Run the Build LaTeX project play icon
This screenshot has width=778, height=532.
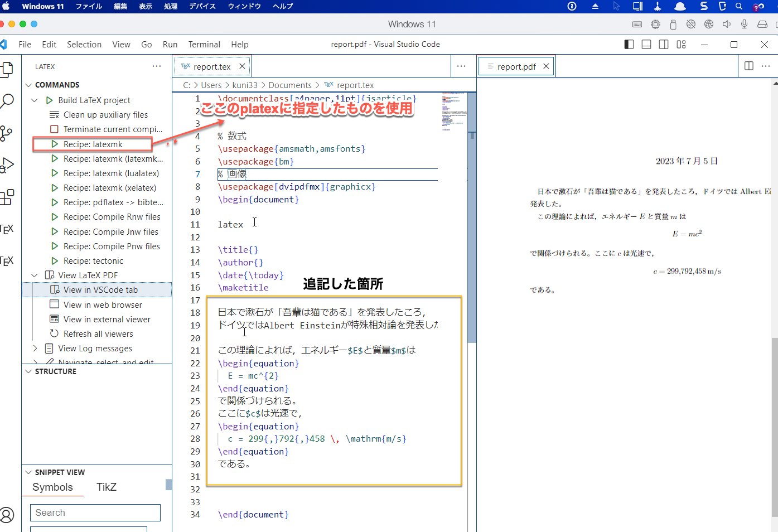point(49,100)
